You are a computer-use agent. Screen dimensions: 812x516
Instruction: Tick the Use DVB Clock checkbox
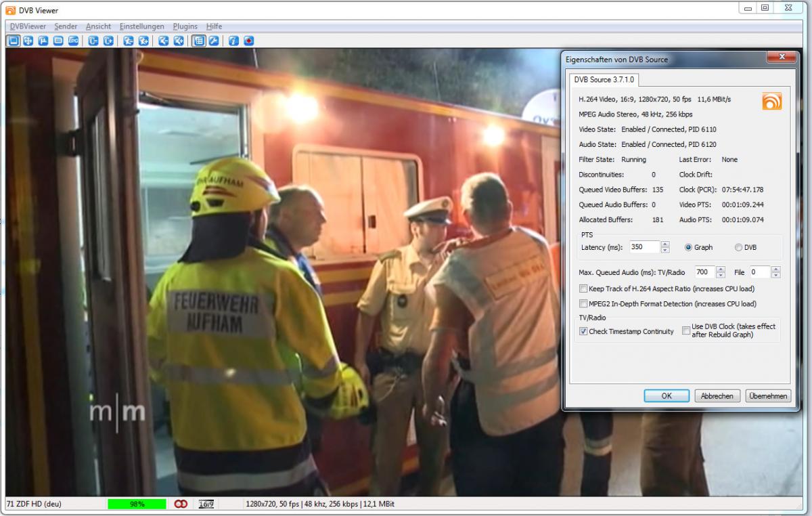[686, 331]
